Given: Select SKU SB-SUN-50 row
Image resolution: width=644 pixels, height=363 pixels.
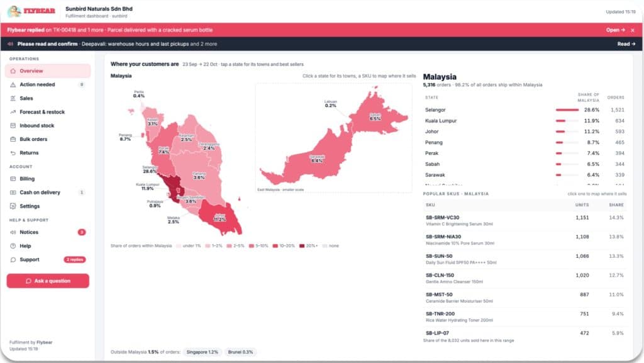Looking at the screenshot, I should pos(525,259).
